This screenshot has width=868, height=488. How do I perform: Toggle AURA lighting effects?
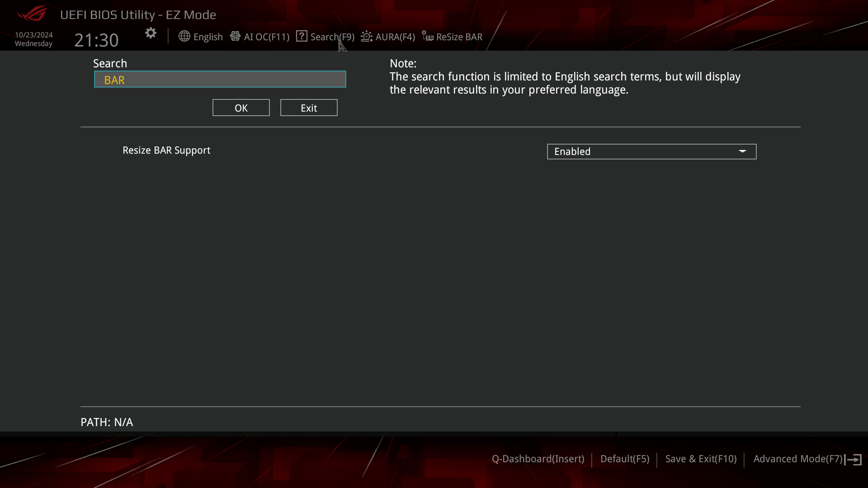pyautogui.click(x=387, y=37)
